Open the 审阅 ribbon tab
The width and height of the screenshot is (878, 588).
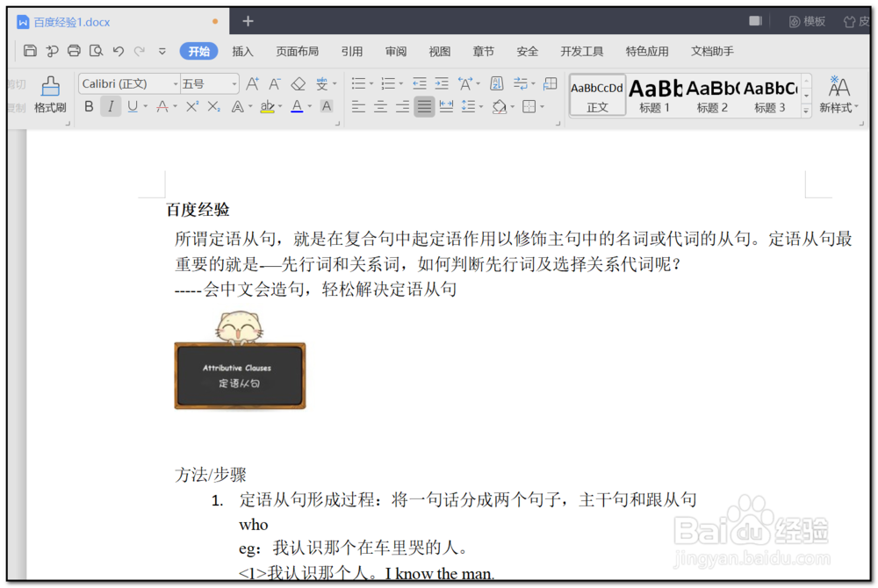396,51
